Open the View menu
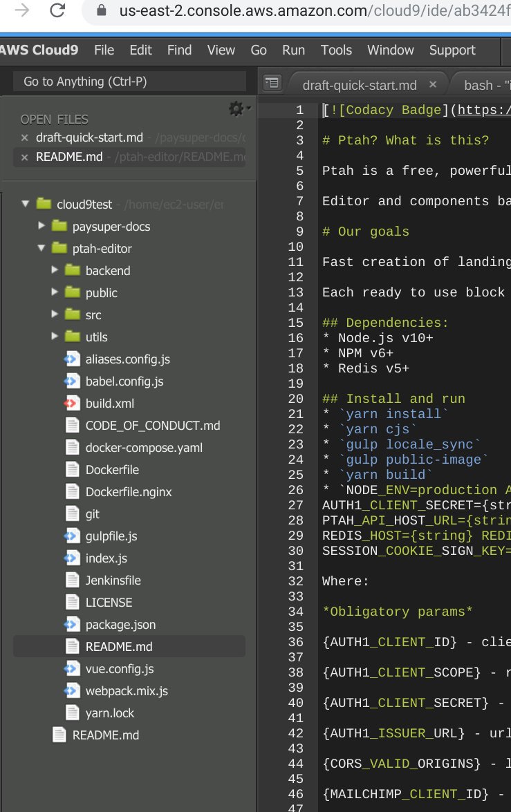 [x=221, y=50]
